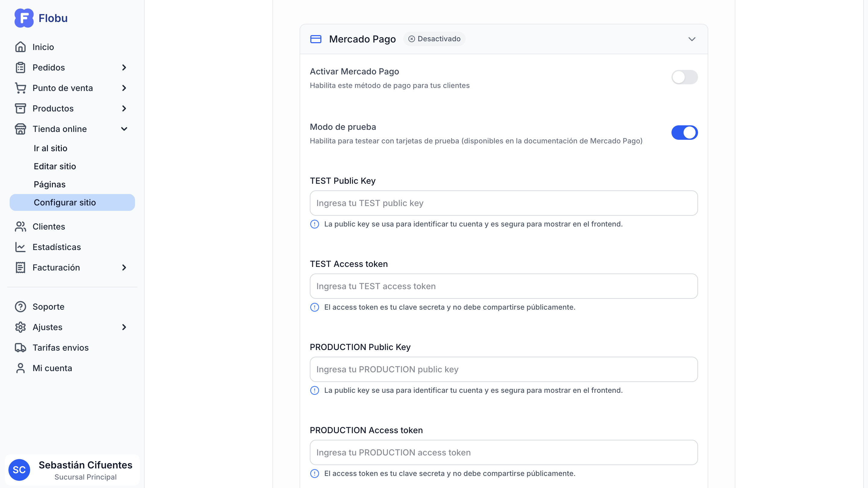Expand the Pedidos submenu arrow
868x488 pixels.
124,67
